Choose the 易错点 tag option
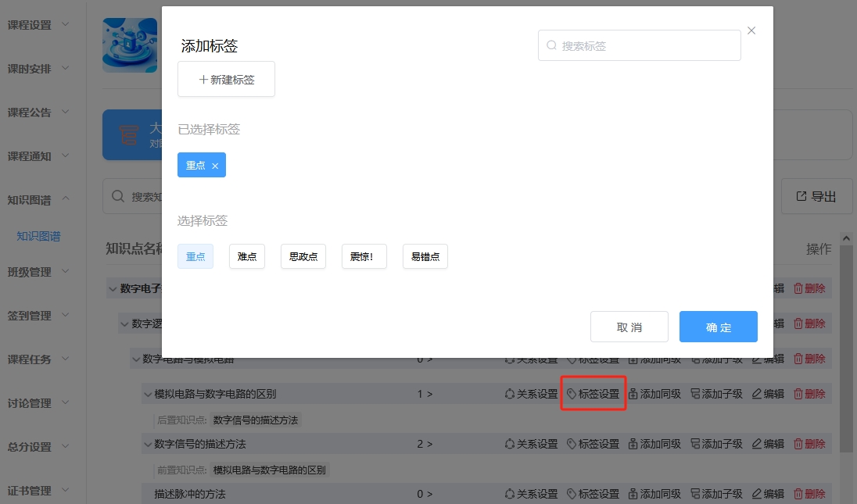This screenshot has height=504, width=857. pos(425,256)
